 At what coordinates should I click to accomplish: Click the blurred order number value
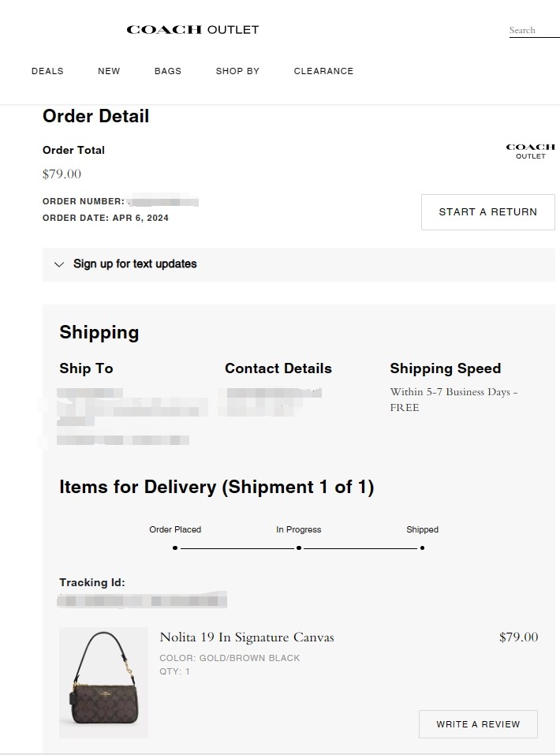(163, 201)
